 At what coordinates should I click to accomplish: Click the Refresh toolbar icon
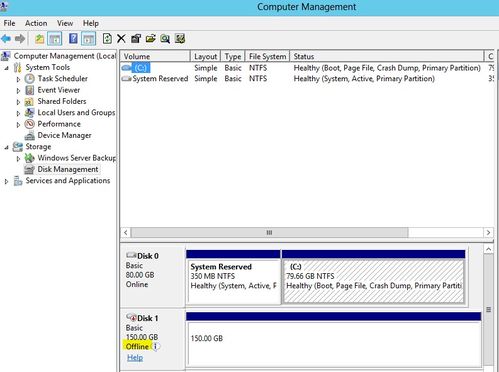click(x=107, y=39)
